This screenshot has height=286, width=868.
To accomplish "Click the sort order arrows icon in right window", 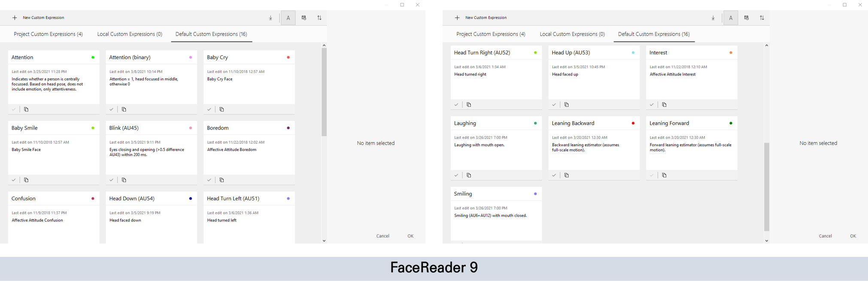I will click(x=762, y=18).
